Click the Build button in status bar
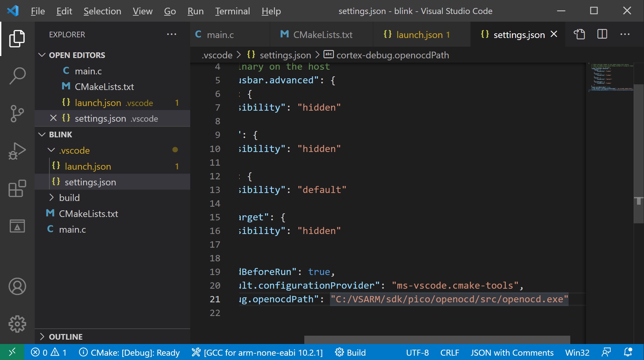 coord(350,352)
